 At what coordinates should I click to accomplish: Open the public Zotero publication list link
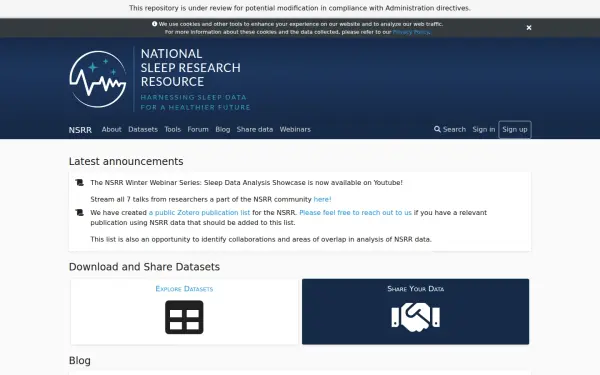pyautogui.click(x=199, y=212)
